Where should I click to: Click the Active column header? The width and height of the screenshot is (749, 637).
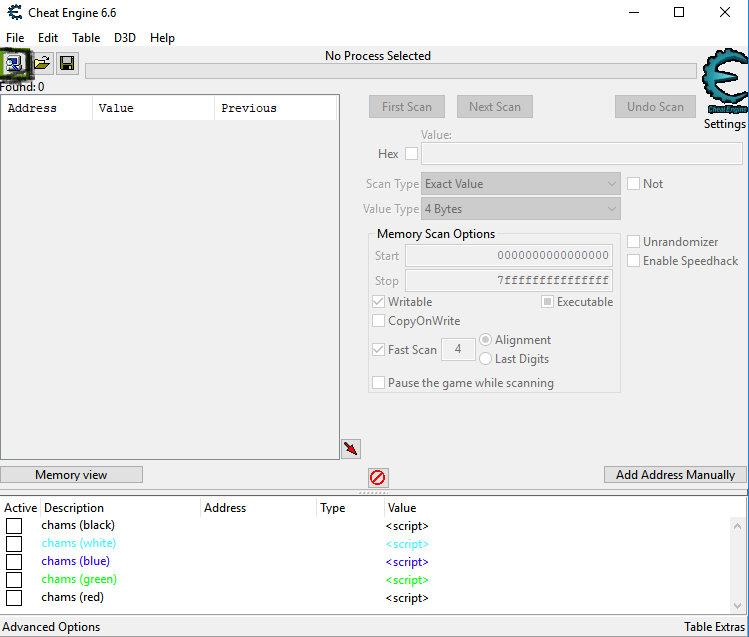21,508
